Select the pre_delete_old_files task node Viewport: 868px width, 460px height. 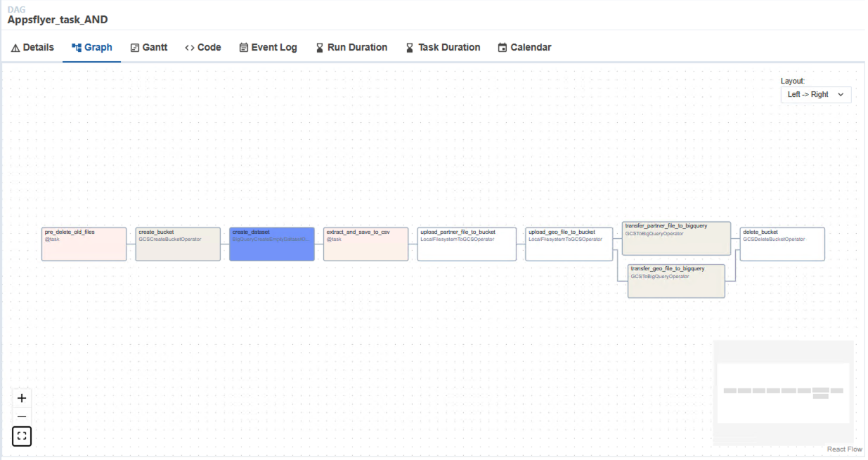(x=84, y=244)
